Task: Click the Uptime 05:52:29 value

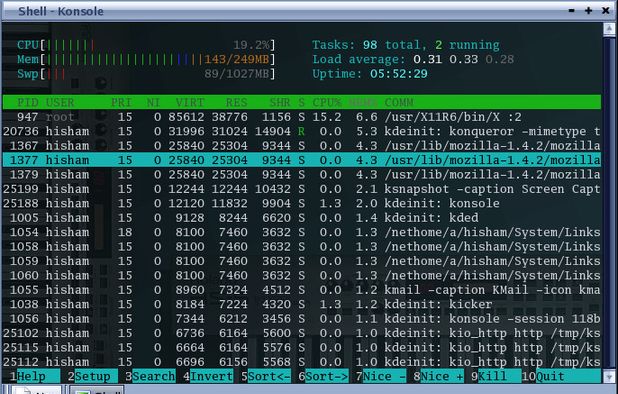Action: point(398,74)
